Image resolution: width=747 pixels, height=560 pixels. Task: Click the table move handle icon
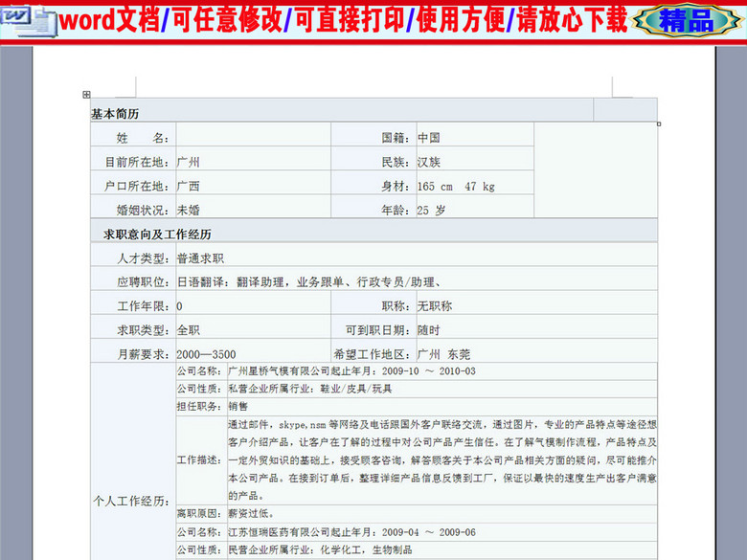point(86,94)
